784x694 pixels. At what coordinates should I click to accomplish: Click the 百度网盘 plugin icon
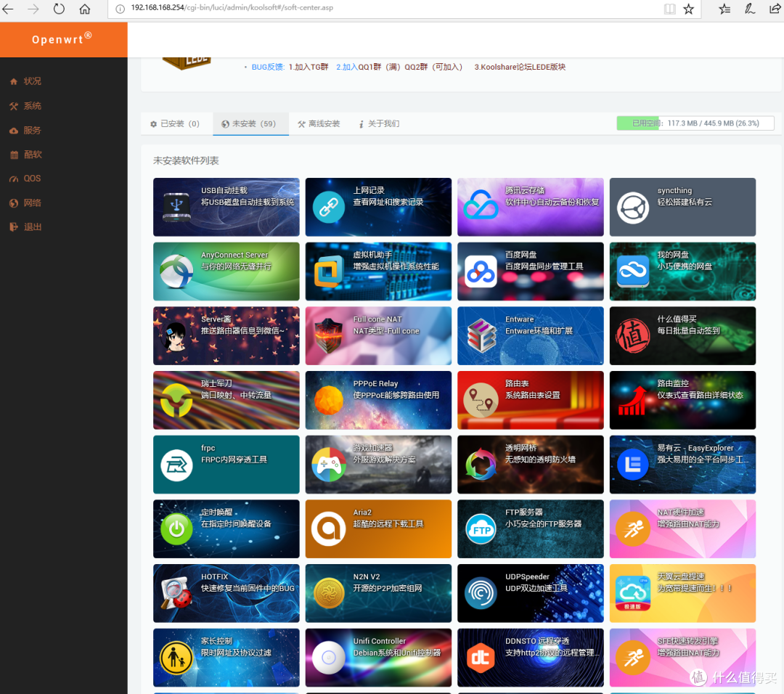click(x=481, y=272)
